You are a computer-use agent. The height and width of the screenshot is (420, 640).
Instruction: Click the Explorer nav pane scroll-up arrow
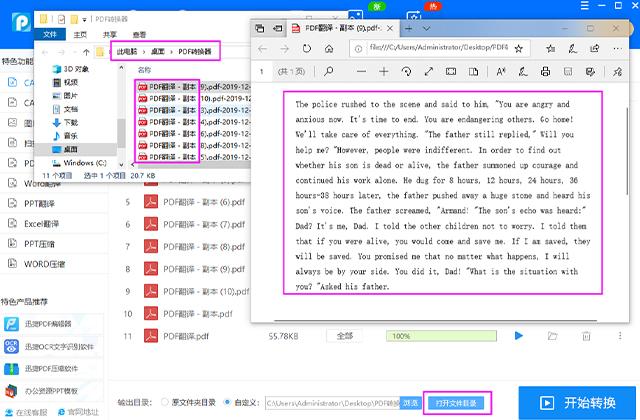121,68
